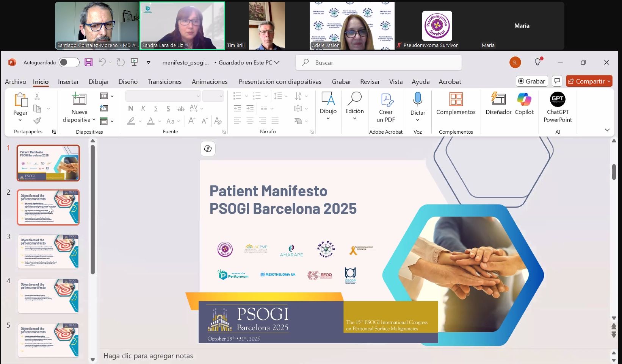Select slide 4 thumbnail
622x364 pixels.
pyautogui.click(x=48, y=296)
